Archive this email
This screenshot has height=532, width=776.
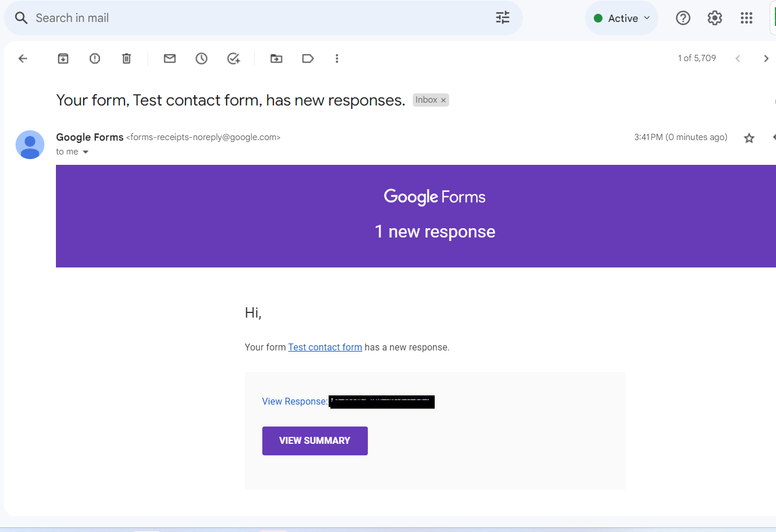coord(63,58)
